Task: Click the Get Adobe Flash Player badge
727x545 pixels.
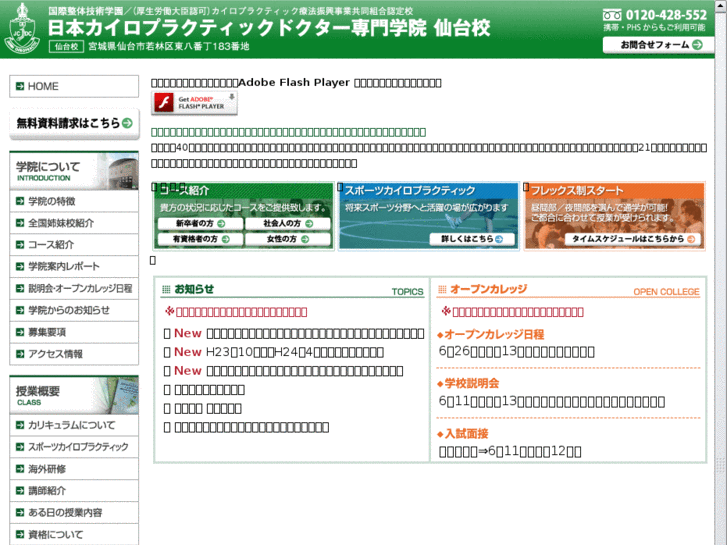Action: 194,103
